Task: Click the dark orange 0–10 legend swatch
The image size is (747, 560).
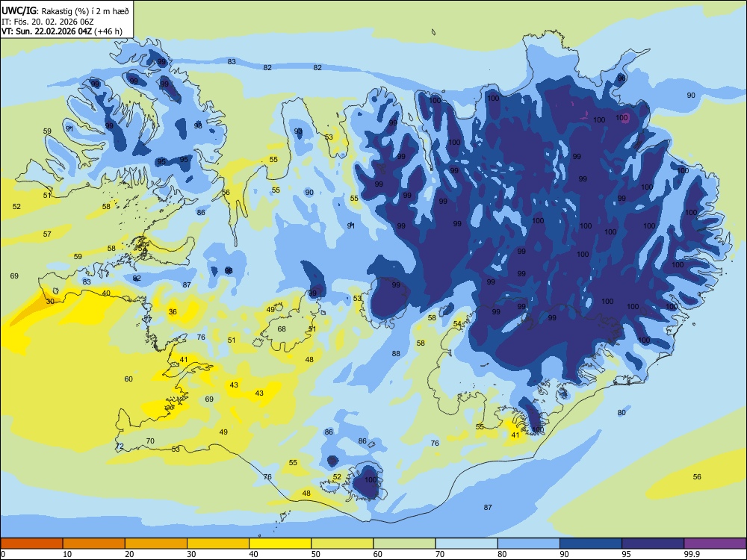Action: 31,544
